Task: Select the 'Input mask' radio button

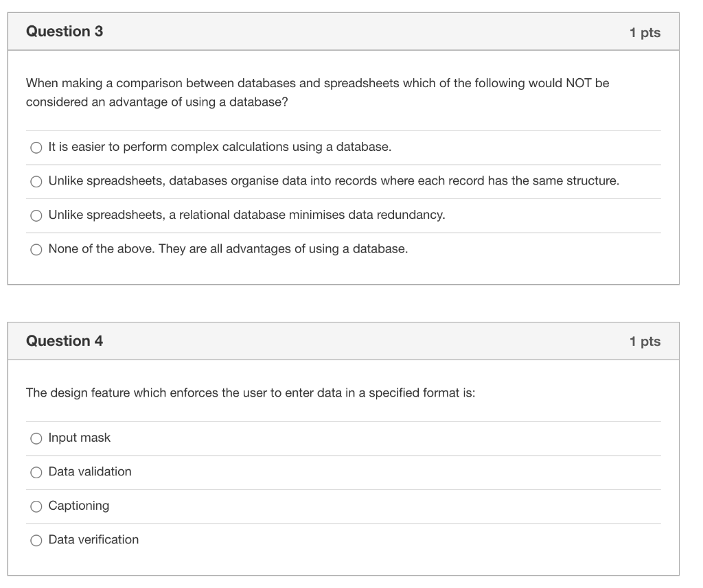Action: (36, 438)
